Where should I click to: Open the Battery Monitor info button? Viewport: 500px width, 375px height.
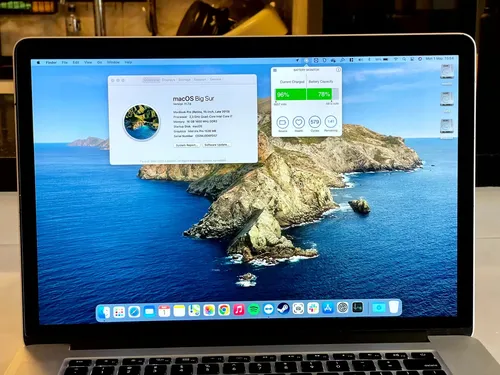338,70
